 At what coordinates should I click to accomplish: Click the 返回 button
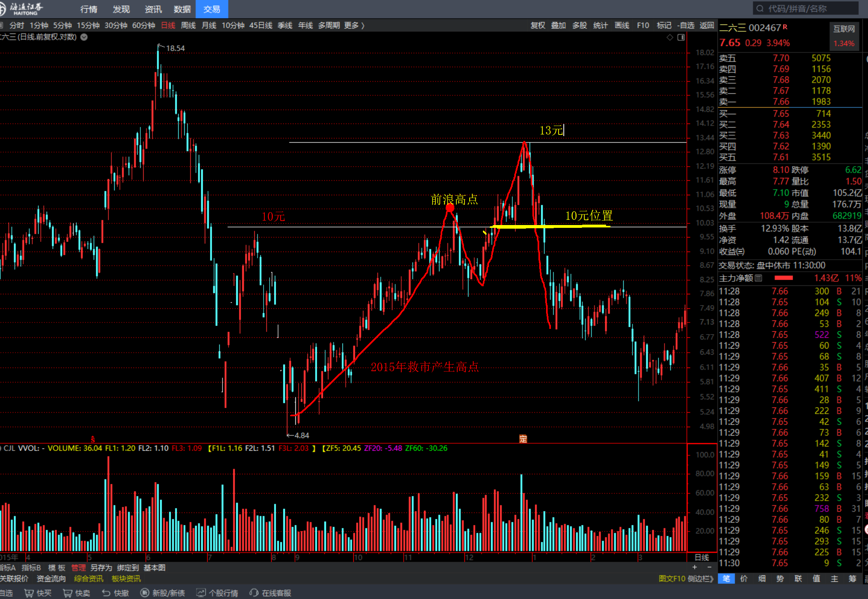pyautogui.click(x=706, y=25)
